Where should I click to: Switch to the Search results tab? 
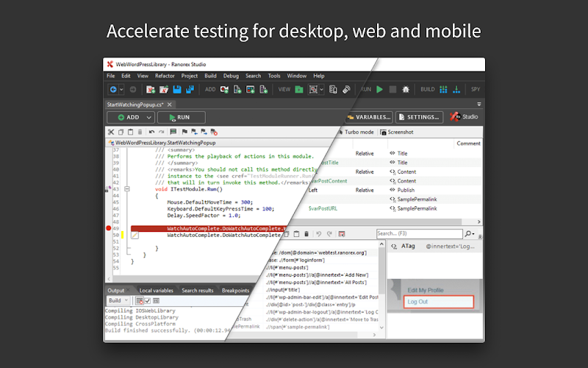coord(198,291)
